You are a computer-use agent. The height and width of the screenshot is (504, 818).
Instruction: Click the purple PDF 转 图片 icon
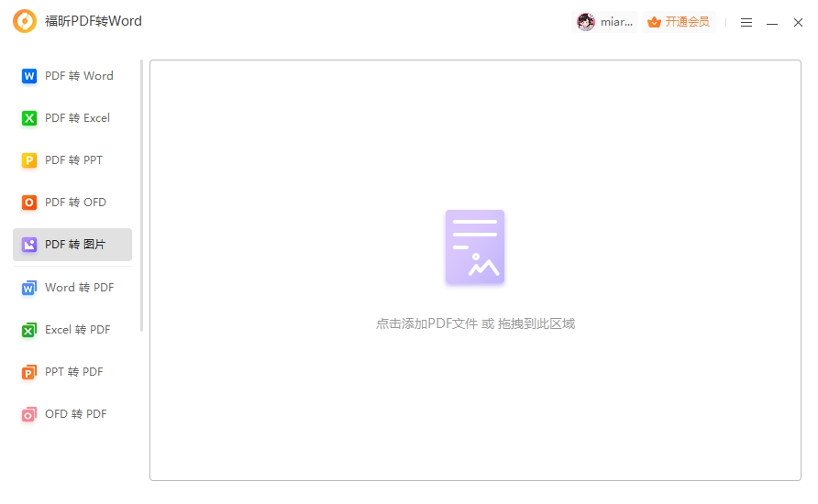[28, 245]
